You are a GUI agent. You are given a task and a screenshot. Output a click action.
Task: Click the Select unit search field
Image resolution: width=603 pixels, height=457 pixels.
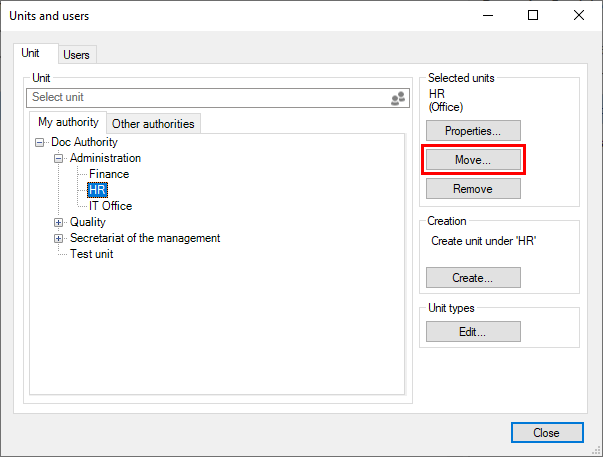click(205, 98)
